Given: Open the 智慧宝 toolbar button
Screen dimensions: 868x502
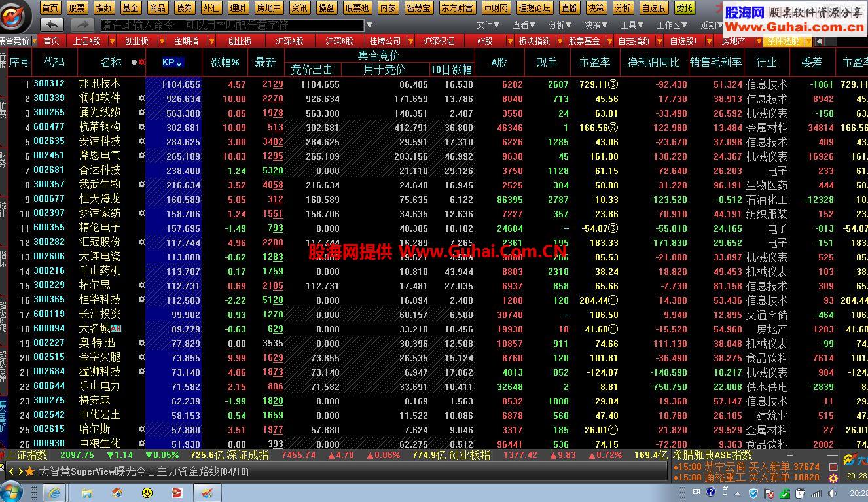Looking at the screenshot, I should (x=419, y=8).
